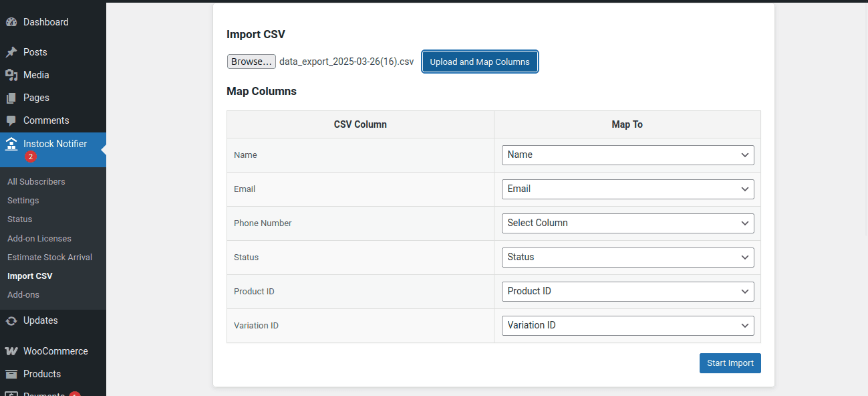Click Upload and Map Columns button

[x=480, y=62]
